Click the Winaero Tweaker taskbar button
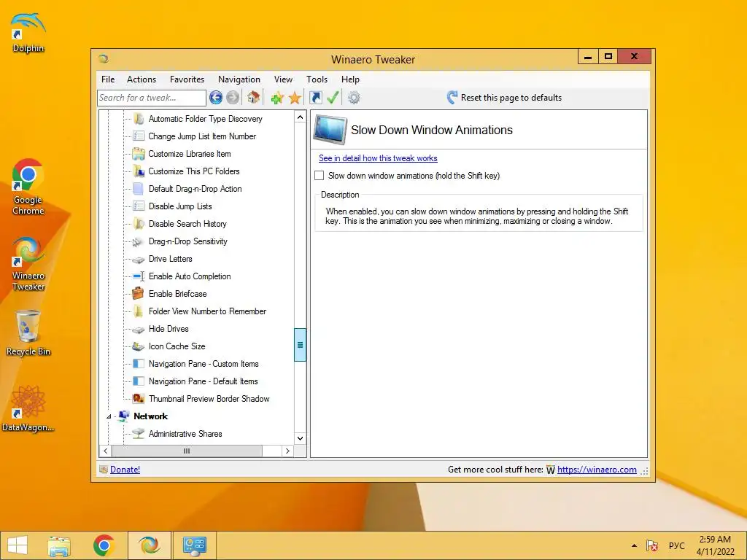The width and height of the screenshot is (747, 560). click(x=149, y=545)
